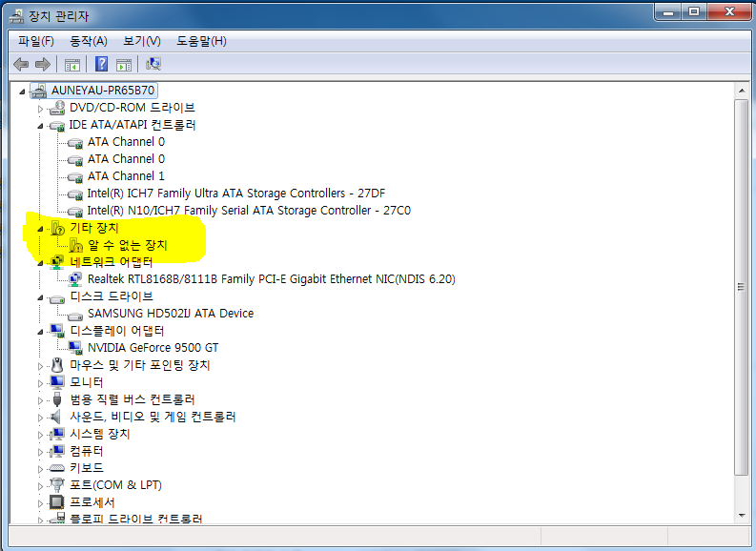Click the 알 수 없는 장치 warning icon

(x=75, y=245)
